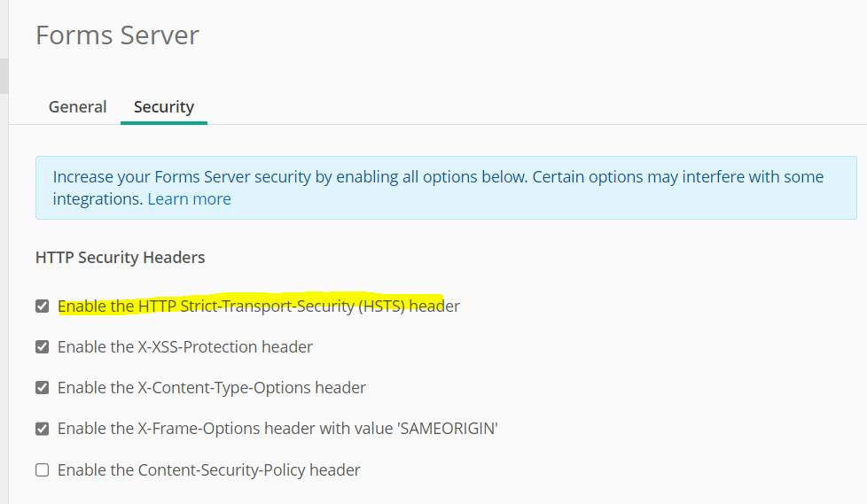Uncheck the X-Frame-Options SAMEORIGIN checkbox
Screen dimensions: 867x504
coord(42,429)
